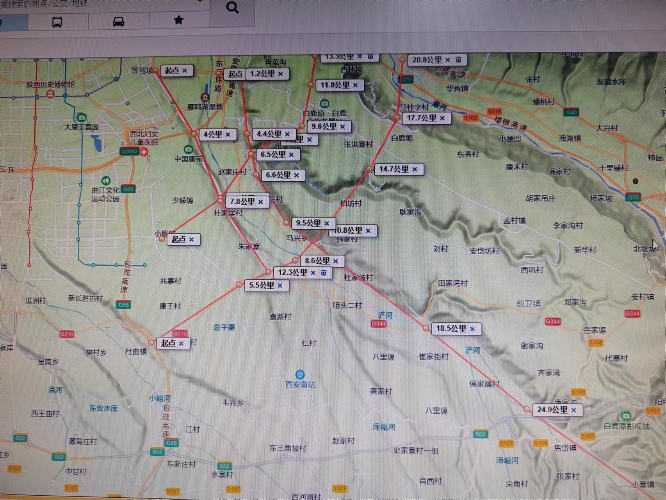The image size is (666, 500).
Task: Focus the search box at top
Action: pos(100,6)
